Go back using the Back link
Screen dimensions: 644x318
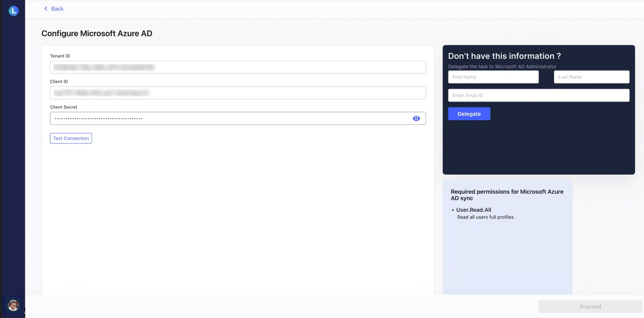[54, 9]
